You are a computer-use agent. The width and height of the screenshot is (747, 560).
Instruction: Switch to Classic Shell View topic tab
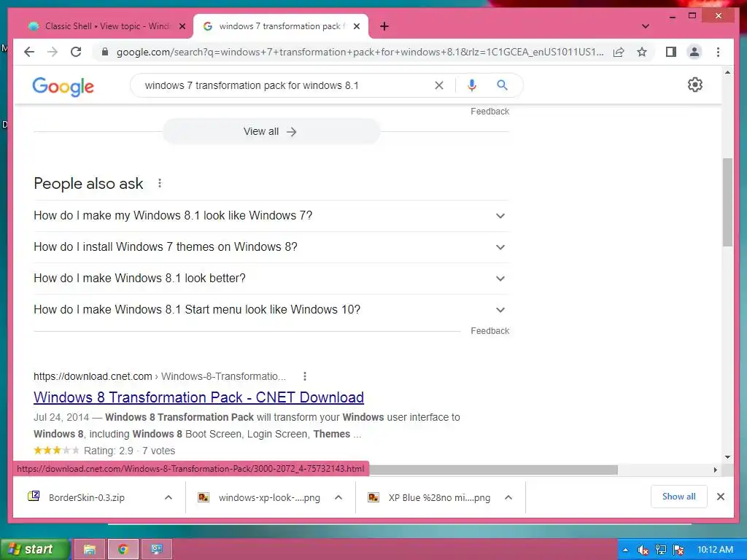pos(106,26)
